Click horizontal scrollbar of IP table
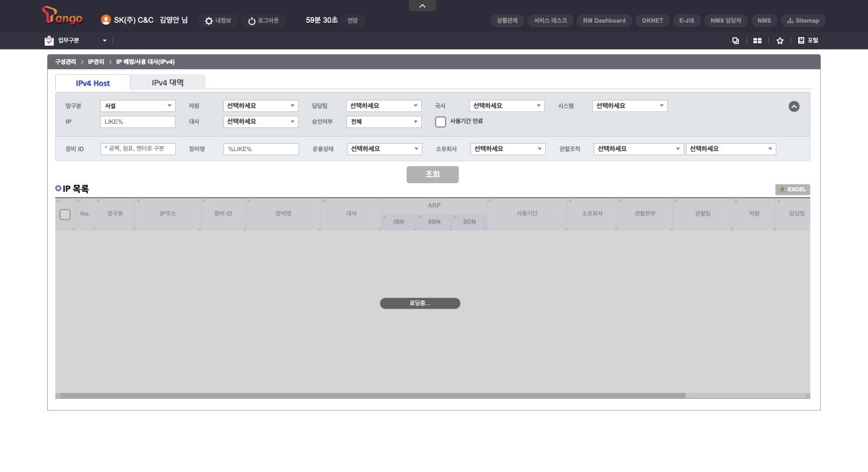This screenshot has width=868, height=472. 373,395
